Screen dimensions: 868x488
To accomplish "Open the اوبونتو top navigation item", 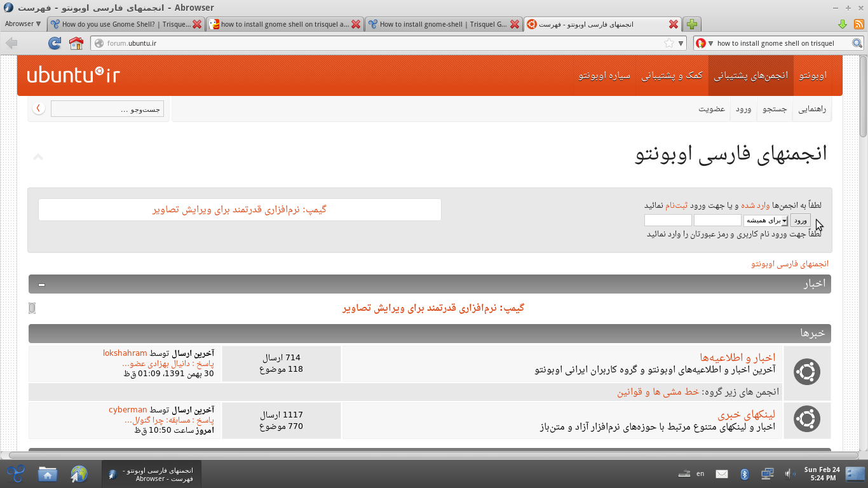I will 813,76.
